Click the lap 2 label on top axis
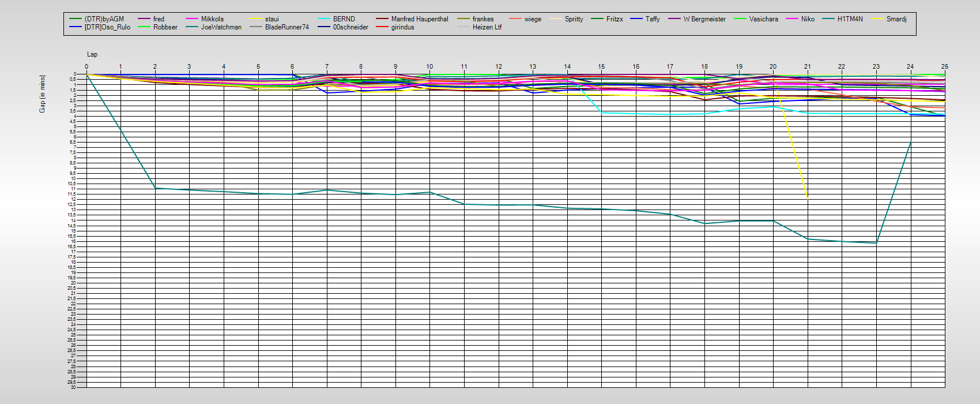Image resolution: width=980 pixels, height=404 pixels. point(154,66)
